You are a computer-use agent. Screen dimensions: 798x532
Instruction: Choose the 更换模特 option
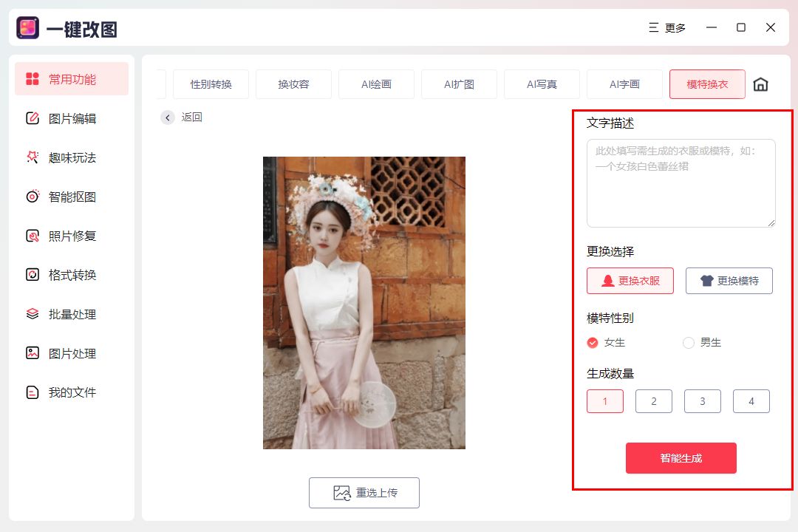[x=729, y=281]
